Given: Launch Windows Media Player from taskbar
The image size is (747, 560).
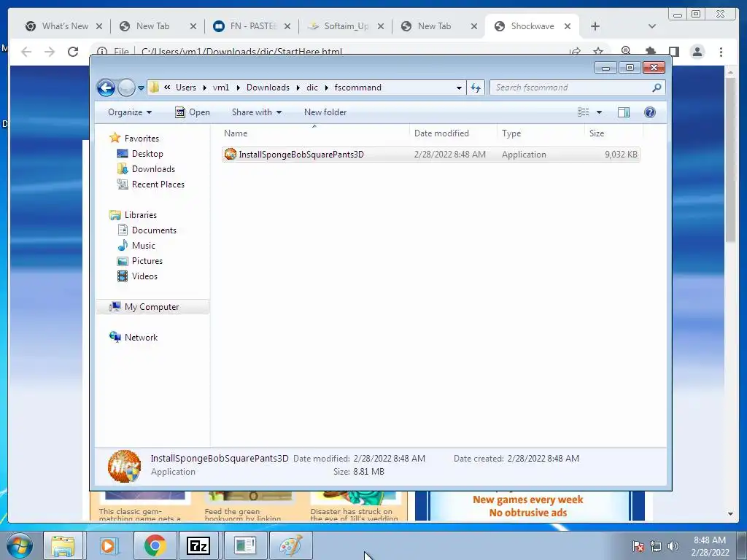Looking at the screenshot, I should tap(108, 545).
